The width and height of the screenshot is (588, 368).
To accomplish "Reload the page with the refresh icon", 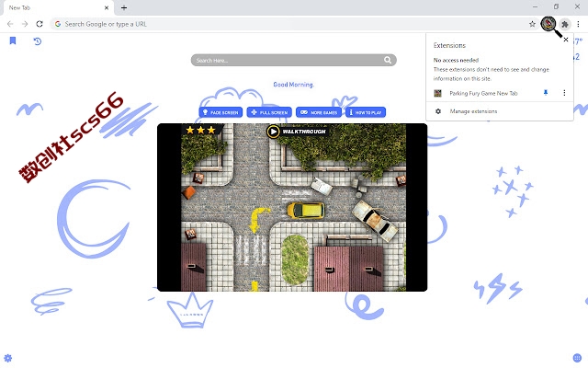I will click(x=40, y=24).
